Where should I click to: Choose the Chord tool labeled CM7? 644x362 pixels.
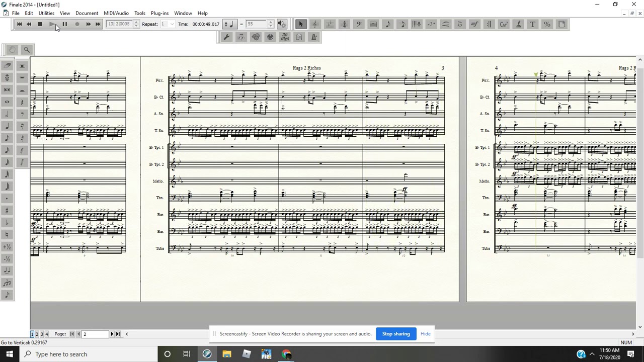coord(504,24)
